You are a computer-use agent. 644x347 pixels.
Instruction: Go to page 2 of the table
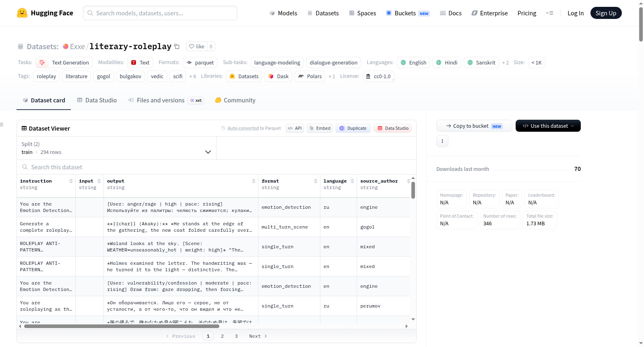pyautogui.click(x=222, y=336)
